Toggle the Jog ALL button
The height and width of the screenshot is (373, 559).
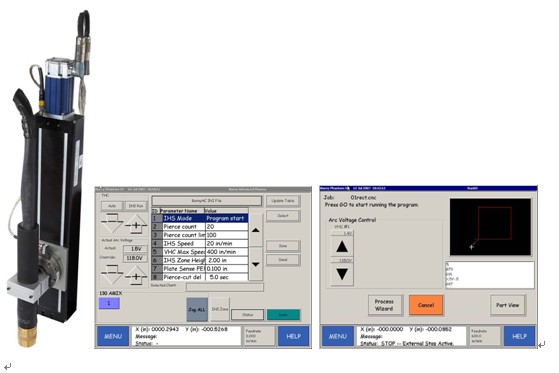[197, 309]
